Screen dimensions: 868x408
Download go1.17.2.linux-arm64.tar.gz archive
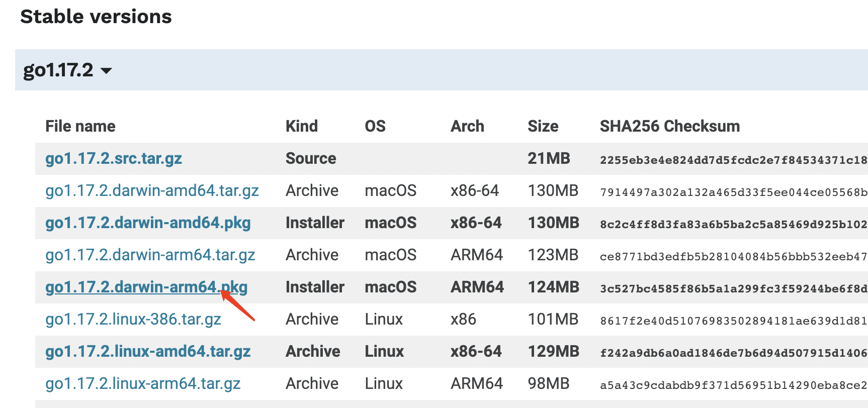point(143,384)
